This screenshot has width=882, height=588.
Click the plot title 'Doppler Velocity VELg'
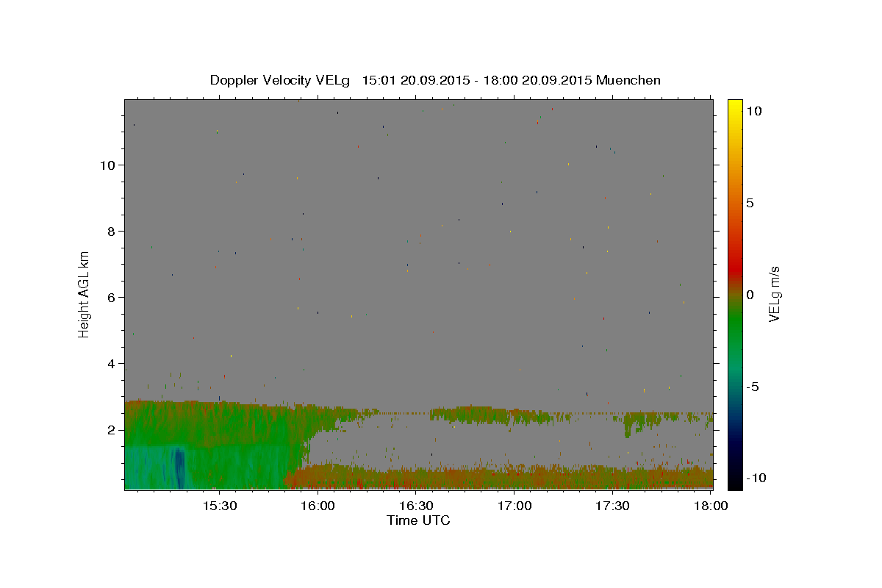pos(280,80)
